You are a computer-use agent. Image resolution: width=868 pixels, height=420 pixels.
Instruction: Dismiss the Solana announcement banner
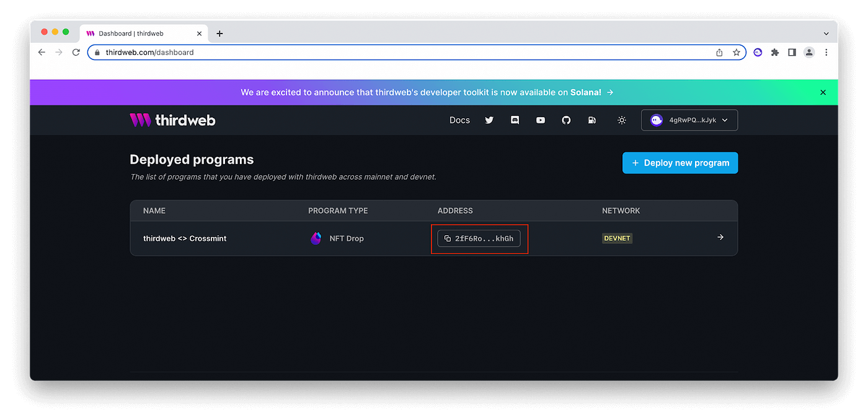[x=823, y=92]
